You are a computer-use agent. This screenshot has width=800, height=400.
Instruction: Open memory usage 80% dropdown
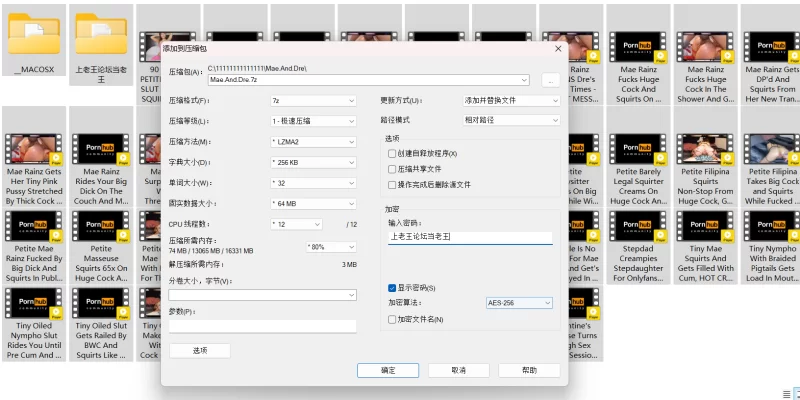[331, 247]
